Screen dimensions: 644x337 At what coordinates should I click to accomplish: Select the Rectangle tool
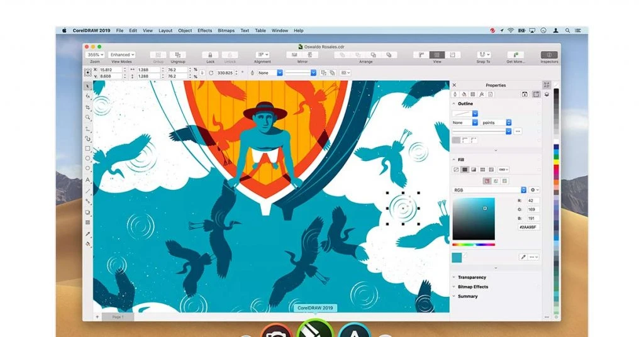coord(87,148)
